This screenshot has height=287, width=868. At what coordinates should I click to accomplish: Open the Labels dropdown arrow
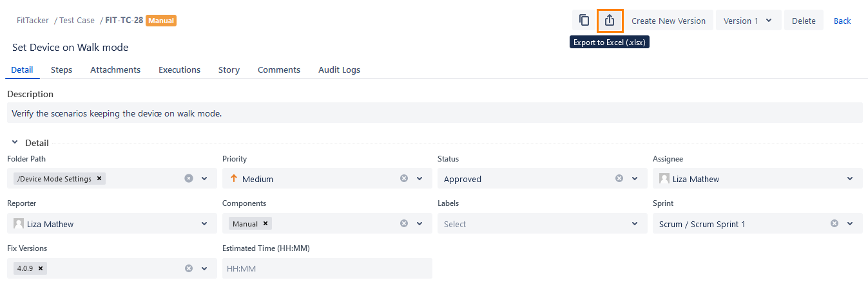pyautogui.click(x=635, y=223)
